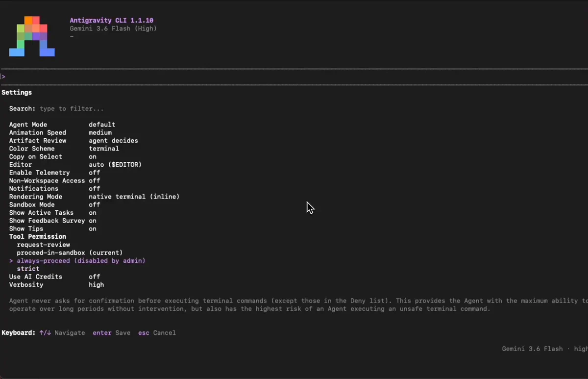Screen dimensions: 588x379
Task: Toggle the Use AI Credits setting
Action: [54, 277]
